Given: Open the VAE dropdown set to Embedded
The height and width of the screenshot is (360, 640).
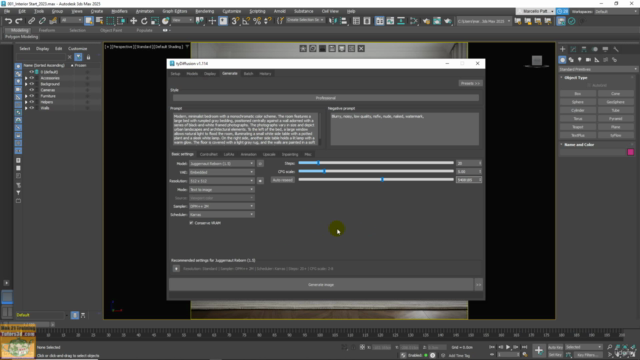Looking at the screenshot, I should coord(222,172).
